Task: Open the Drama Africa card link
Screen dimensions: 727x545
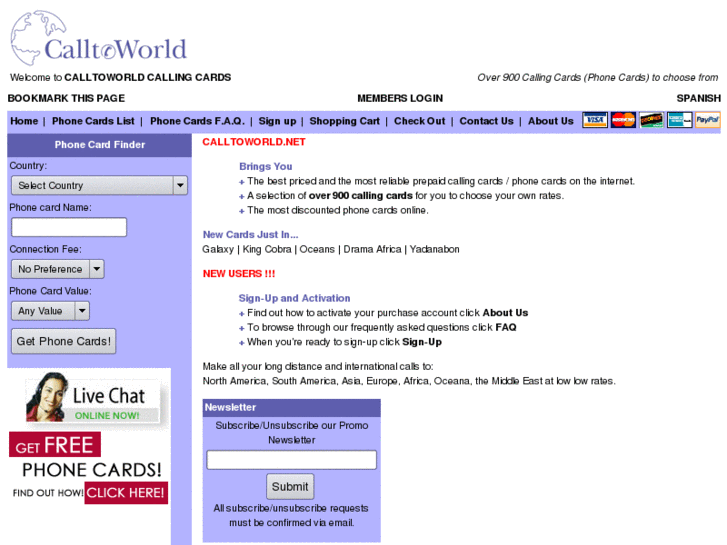Action: point(372,250)
